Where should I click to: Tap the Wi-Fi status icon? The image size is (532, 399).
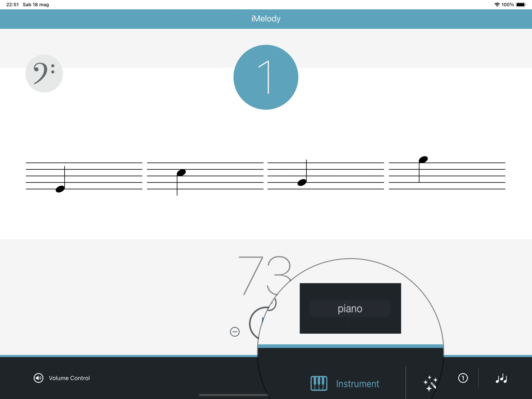point(497,4)
